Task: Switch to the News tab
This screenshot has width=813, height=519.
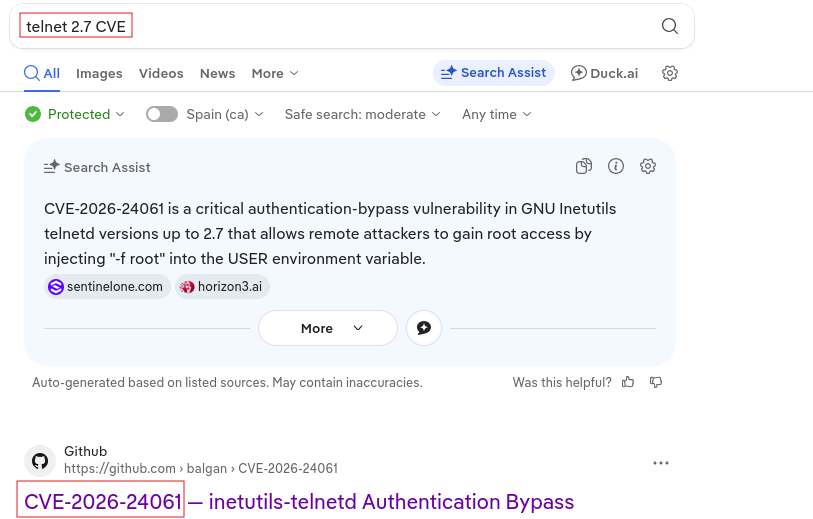Action: 217,74
